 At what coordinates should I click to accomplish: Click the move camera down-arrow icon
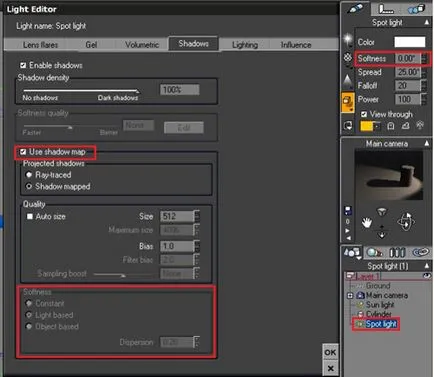382,234
